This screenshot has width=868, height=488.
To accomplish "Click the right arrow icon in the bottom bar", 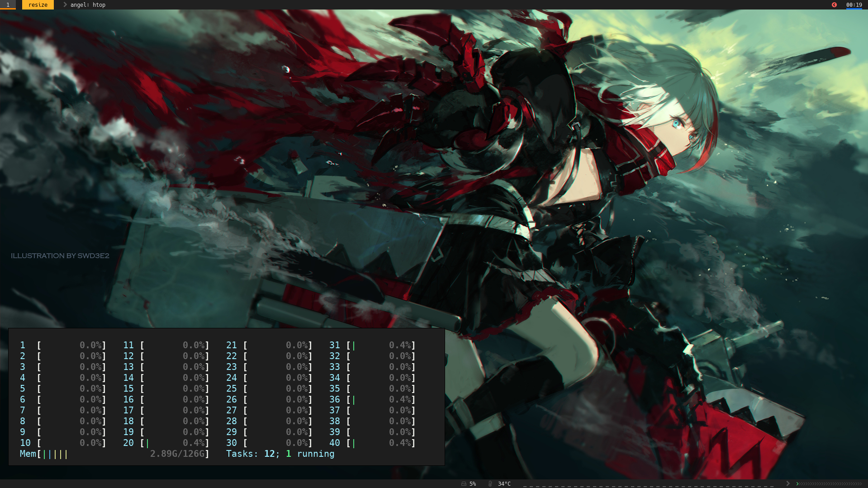I will 788,483.
